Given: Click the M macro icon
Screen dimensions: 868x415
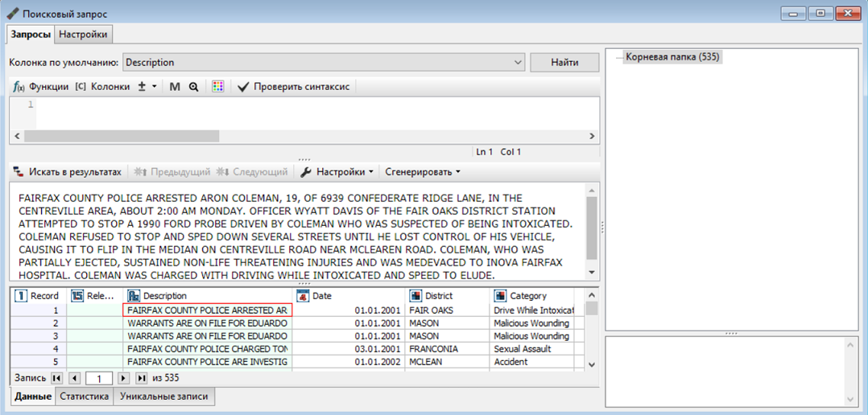Looking at the screenshot, I should [175, 87].
